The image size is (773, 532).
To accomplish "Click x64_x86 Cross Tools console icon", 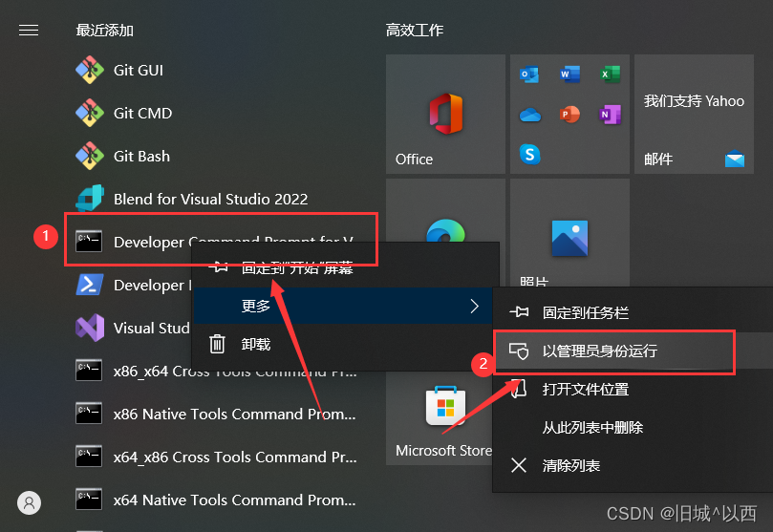I will tap(89, 457).
